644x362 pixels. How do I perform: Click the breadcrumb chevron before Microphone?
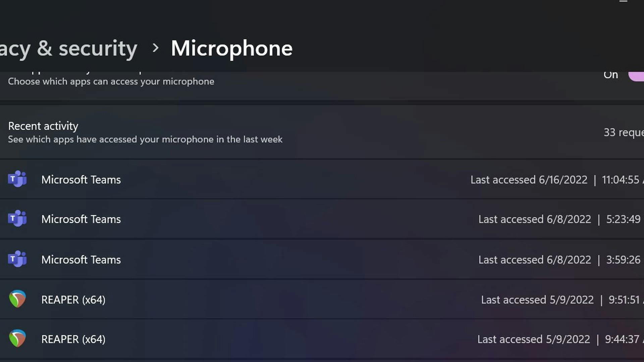(155, 48)
